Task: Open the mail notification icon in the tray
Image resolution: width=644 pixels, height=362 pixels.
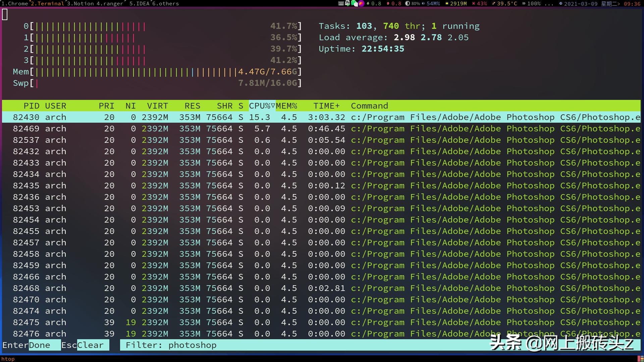Action: coord(347,4)
